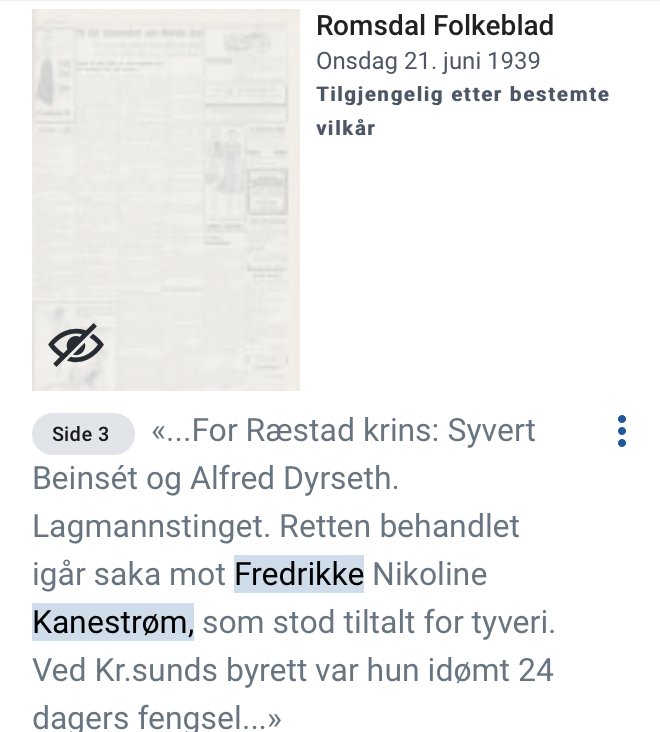Click the Side 3 page badge
The height and width of the screenshot is (732, 660).
(x=83, y=434)
